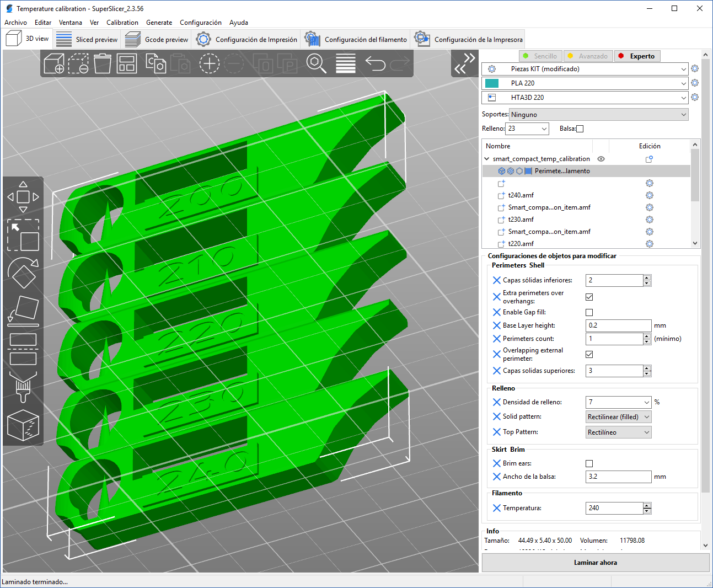
Task: Collapse the smart_compact_temp_calibration tree item
Action: tap(487, 159)
